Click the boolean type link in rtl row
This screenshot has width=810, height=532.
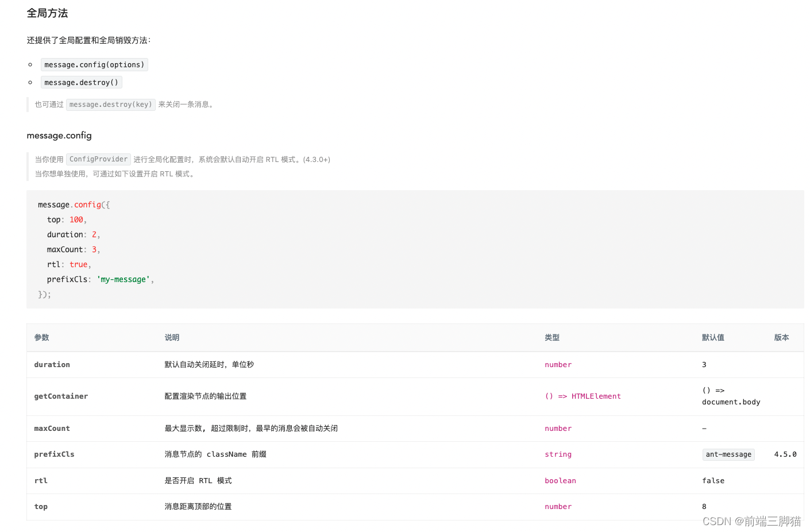pyautogui.click(x=560, y=480)
